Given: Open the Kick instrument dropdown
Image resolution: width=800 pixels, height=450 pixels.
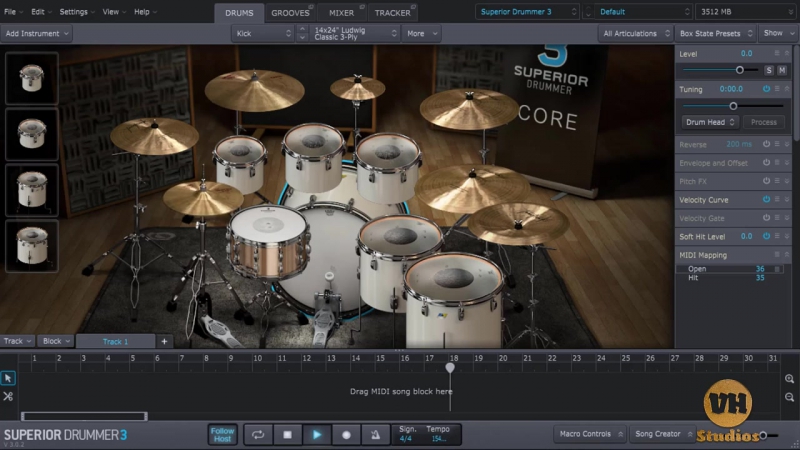Looking at the screenshot, I should tap(263, 34).
